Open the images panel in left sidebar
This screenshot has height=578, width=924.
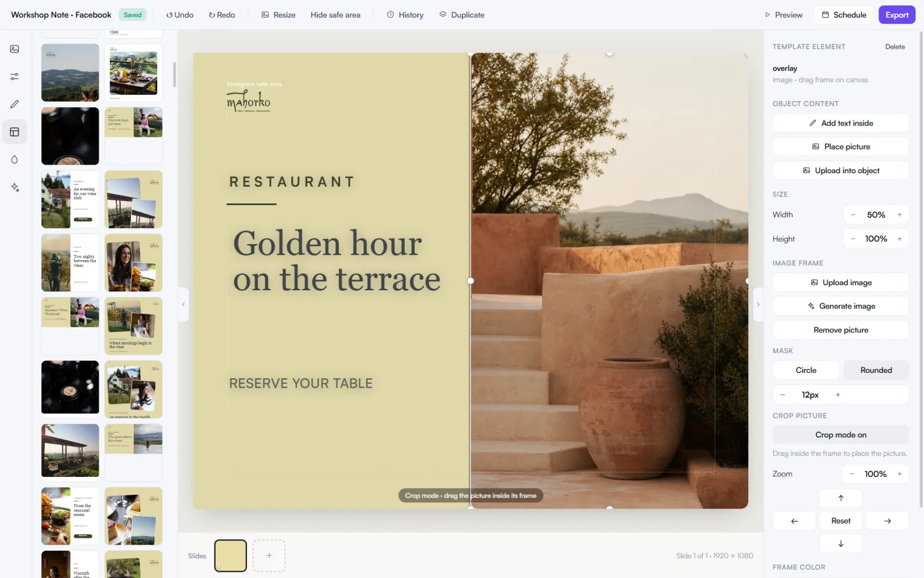(x=15, y=49)
